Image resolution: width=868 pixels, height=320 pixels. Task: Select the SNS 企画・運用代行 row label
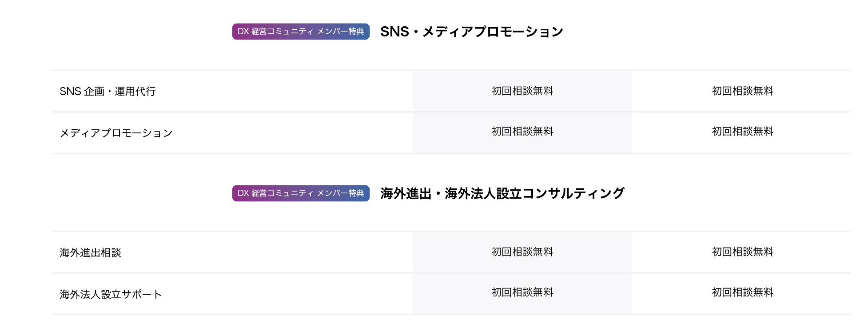tap(108, 92)
